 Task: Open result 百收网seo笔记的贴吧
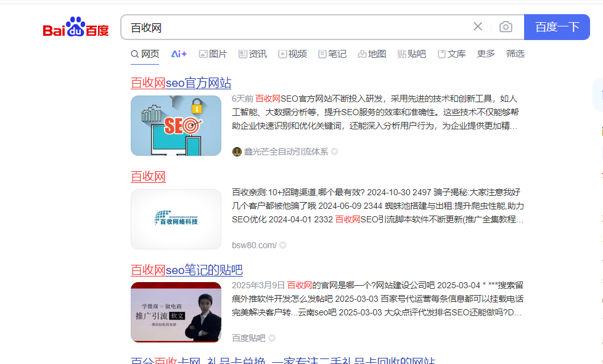click(x=187, y=270)
